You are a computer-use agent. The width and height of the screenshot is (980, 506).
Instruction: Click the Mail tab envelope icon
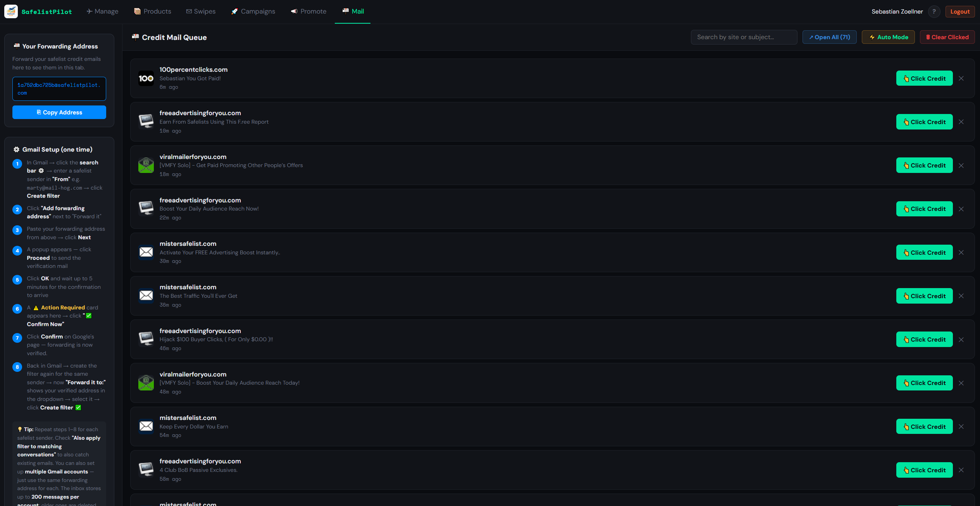click(344, 11)
